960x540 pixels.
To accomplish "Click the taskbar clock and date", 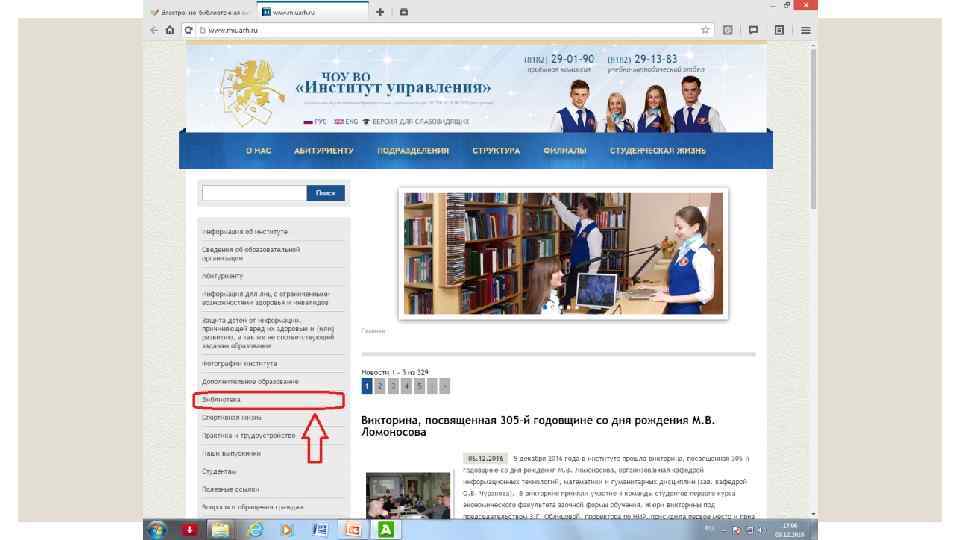I will coord(790,530).
